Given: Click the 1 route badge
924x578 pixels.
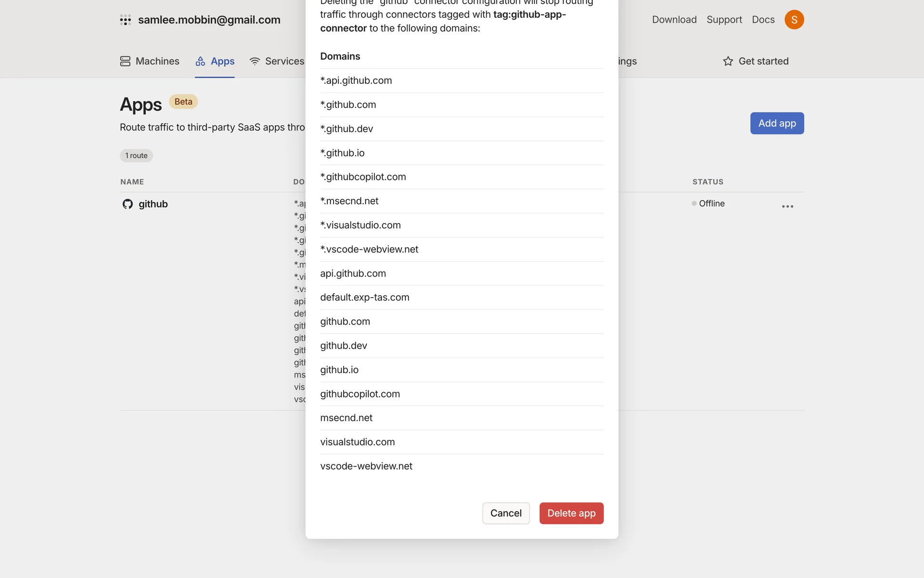Looking at the screenshot, I should (x=136, y=156).
